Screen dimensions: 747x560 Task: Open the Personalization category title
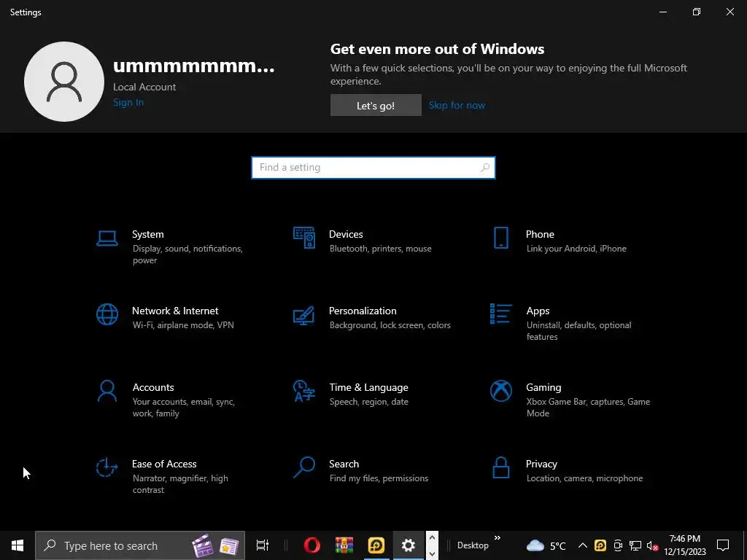[x=363, y=311]
